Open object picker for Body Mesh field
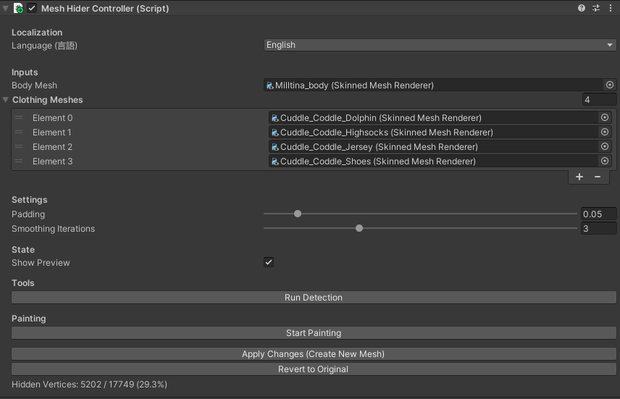This screenshot has width=620, height=399. (x=610, y=85)
